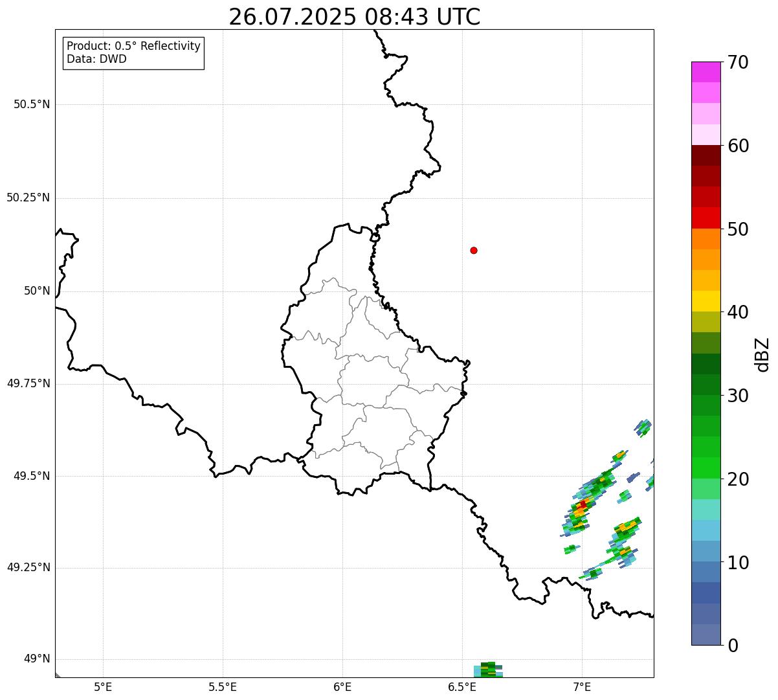This screenshot has width=778, height=700.
Task: Click the 49.5°N latitude label
Action: coord(32,476)
